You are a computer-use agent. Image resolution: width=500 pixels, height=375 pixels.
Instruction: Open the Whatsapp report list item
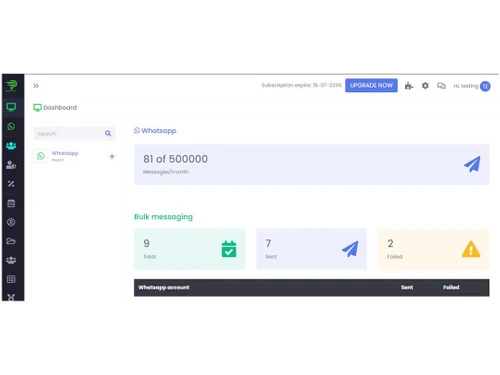tap(74, 156)
